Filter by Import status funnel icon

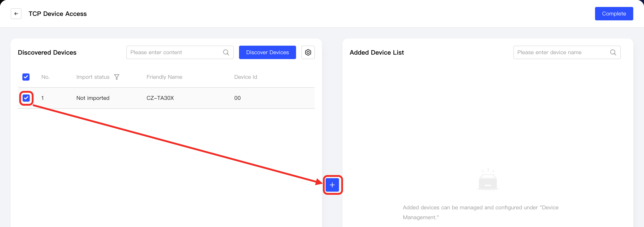(117, 77)
